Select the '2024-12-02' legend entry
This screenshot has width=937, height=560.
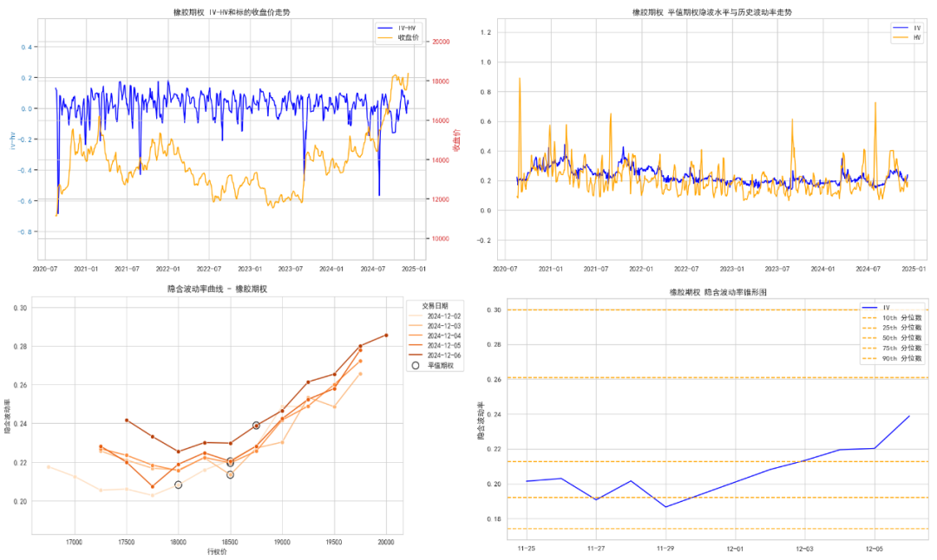pyautogui.click(x=435, y=316)
